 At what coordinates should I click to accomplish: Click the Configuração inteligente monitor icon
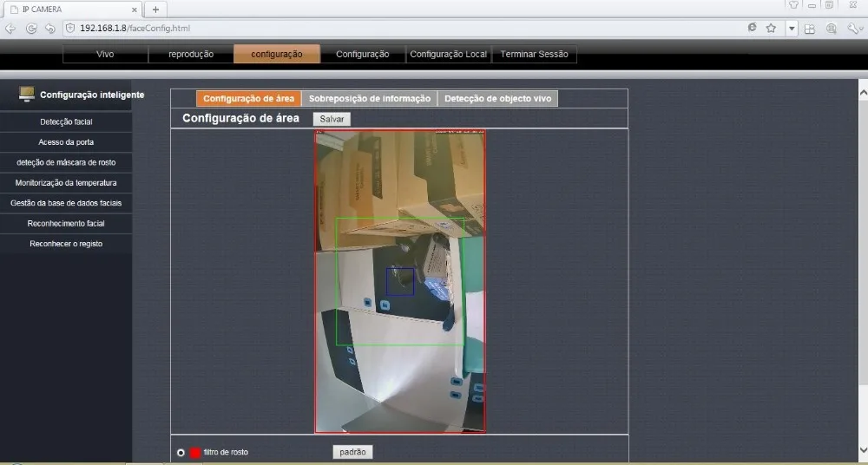[x=27, y=94]
